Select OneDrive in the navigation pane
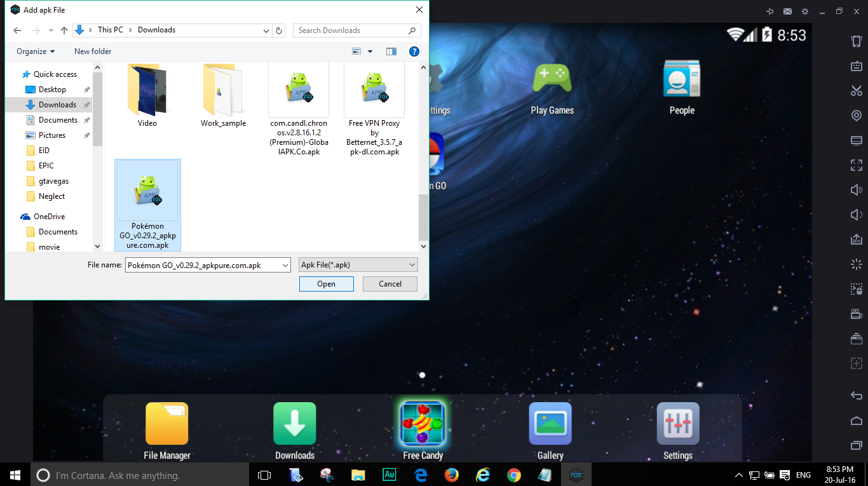This screenshot has width=868, height=486. click(x=49, y=217)
